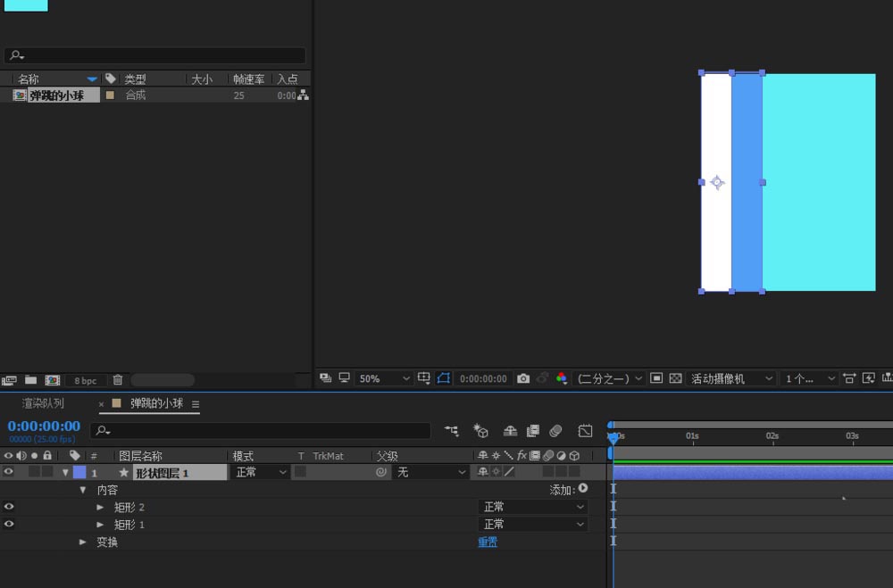Click the Draft 3D icon in timeline
893x588 pixels.
[x=480, y=431]
